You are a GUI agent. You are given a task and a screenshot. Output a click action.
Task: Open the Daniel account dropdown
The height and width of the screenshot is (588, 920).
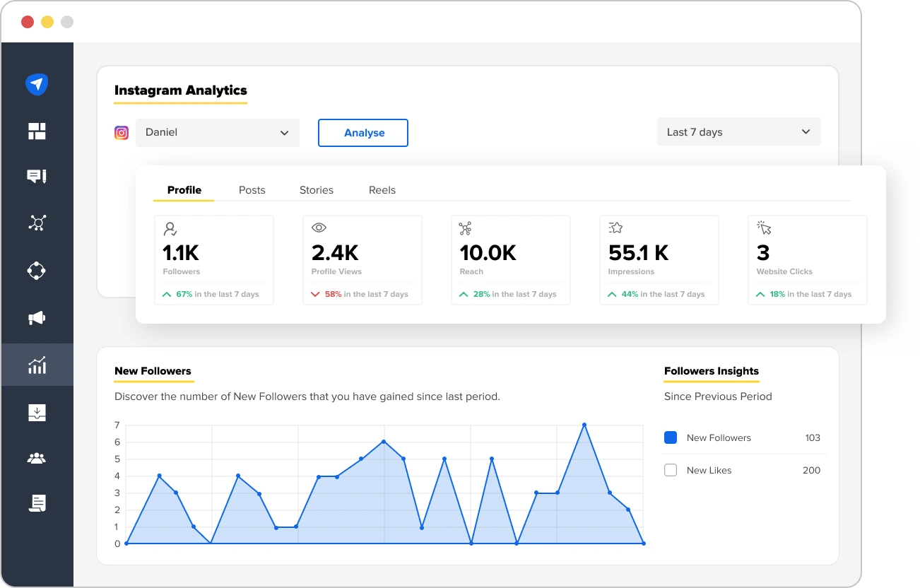217,132
